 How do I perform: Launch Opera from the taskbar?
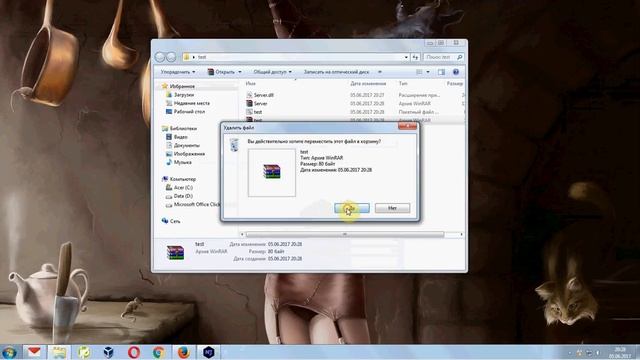(134, 352)
